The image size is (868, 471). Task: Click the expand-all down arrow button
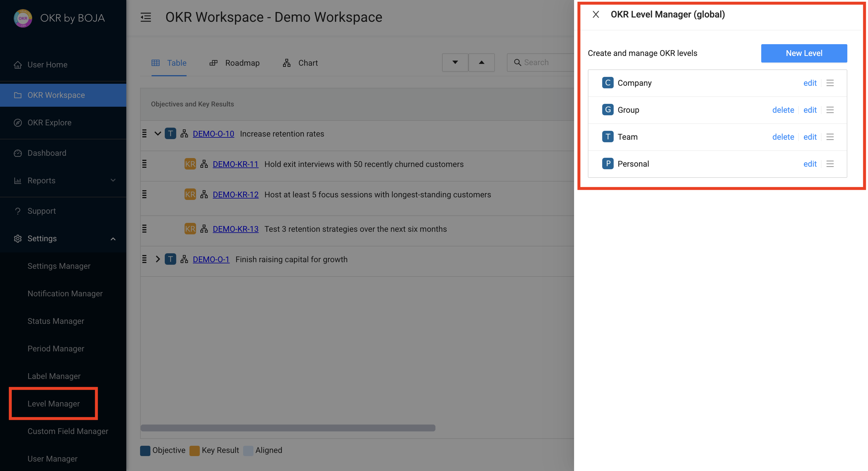[455, 62]
